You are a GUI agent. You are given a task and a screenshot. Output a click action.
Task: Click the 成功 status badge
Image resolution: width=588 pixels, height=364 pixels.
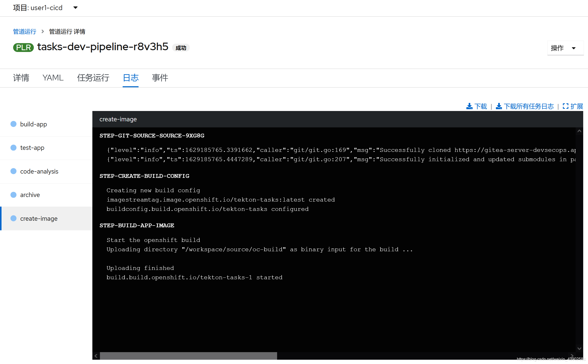pos(181,48)
